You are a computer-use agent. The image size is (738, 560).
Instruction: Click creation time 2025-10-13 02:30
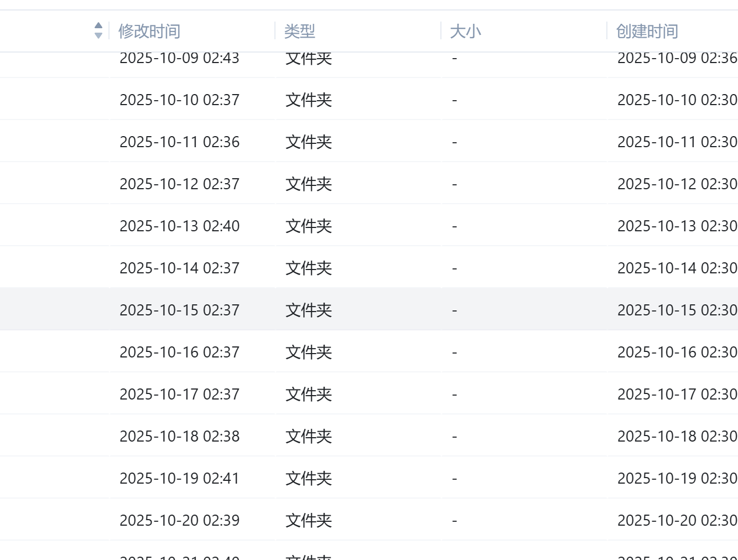point(677,226)
